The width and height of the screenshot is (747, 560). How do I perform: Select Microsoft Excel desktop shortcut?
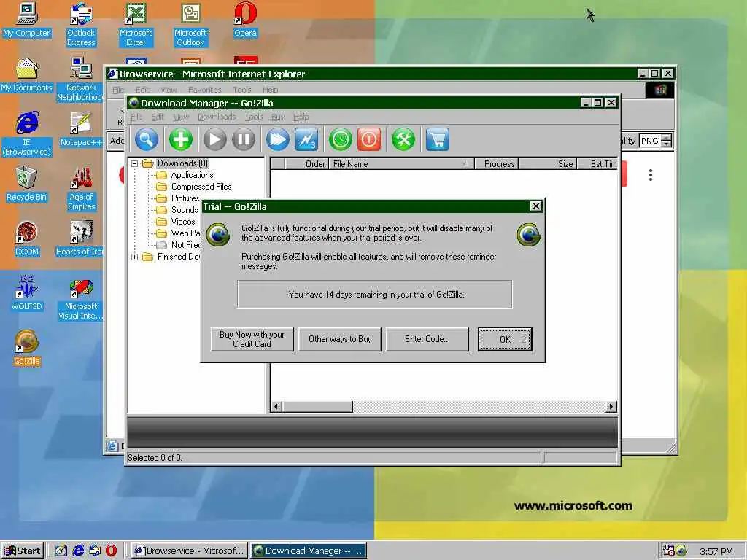click(136, 25)
